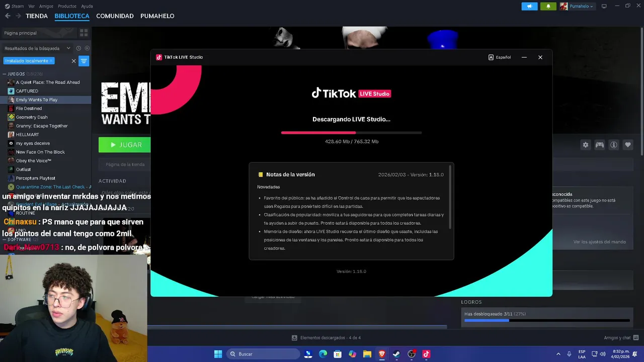Go to the TIENDA tab
The height and width of the screenshot is (362, 644).
tap(37, 16)
